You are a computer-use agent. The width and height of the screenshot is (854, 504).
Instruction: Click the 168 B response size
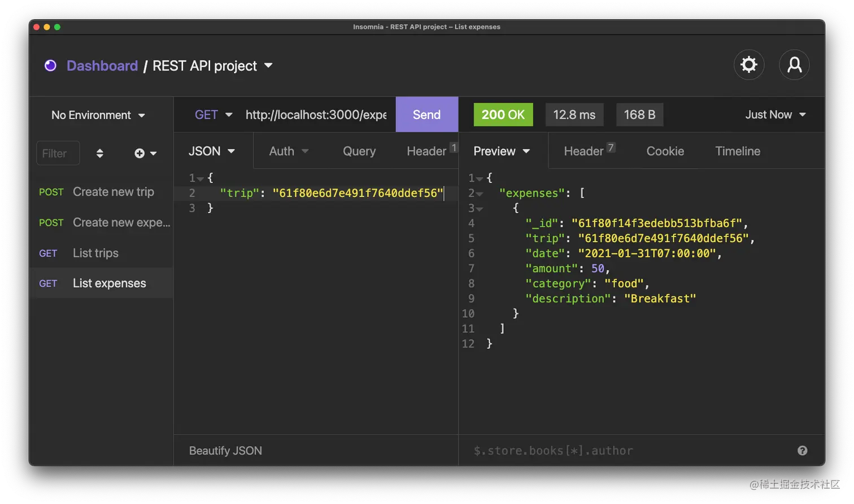pos(640,115)
